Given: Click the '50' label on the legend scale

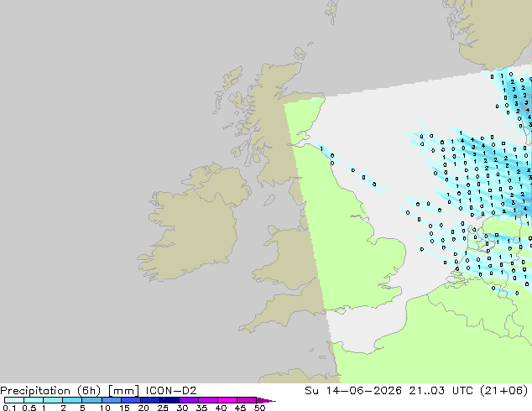Looking at the screenshot, I should tap(259, 408).
